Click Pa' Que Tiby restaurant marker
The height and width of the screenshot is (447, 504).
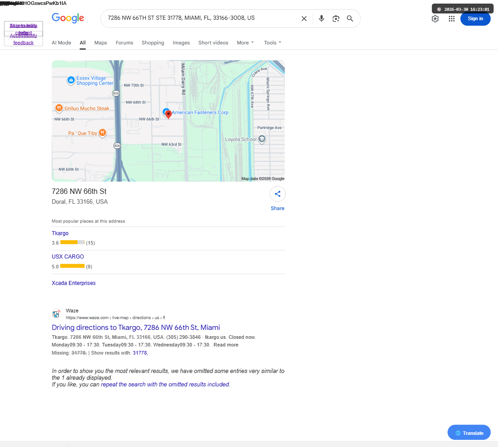click(102, 132)
